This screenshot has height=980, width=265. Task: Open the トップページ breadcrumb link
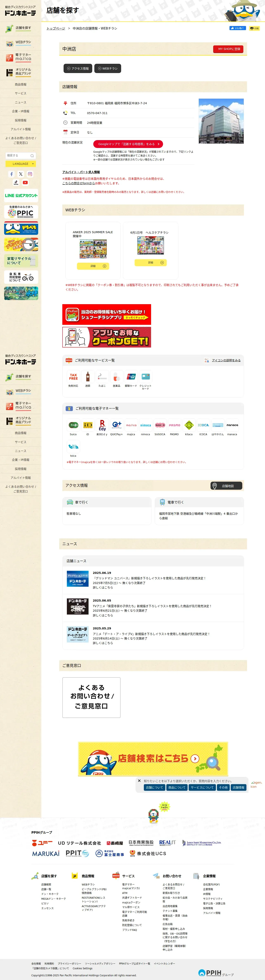pos(56,28)
